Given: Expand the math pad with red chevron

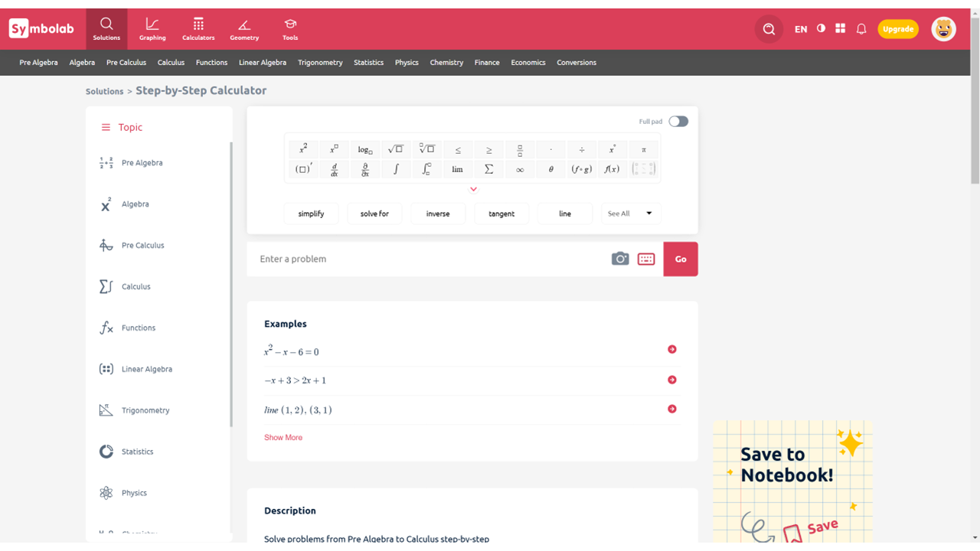Looking at the screenshot, I should pos(473,189).
